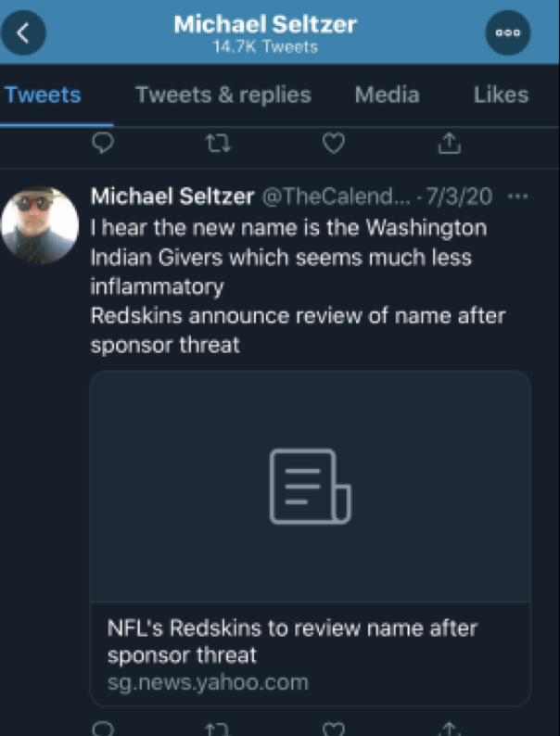560x736 pixels.
Task: Tap the tweet text about Washington Indian Givers
Action: tap(287, 257)
